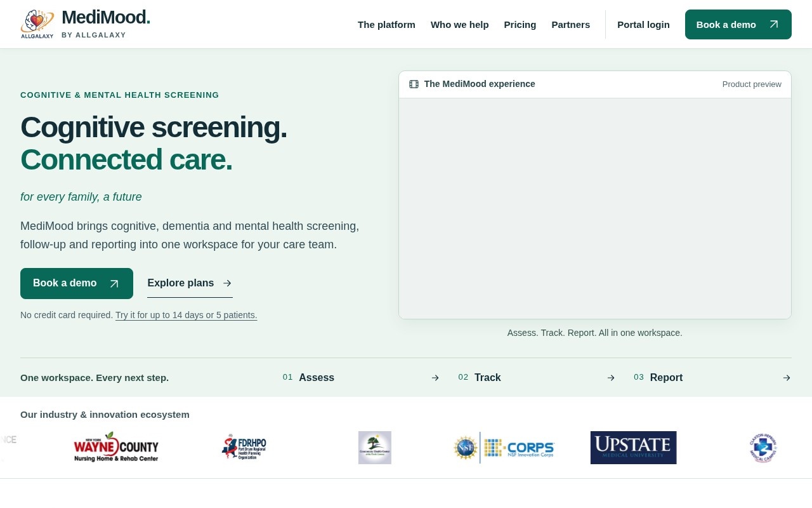Click the film icon beside The MediMood experience
Image resolution: width=812 pixels, height=508 pixels.
(x=414, y=84)
